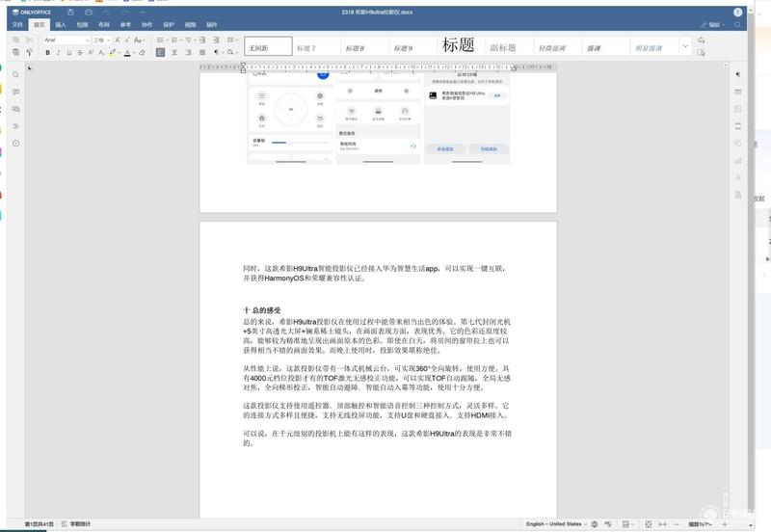
Task: Decrease paragraph indent
Action: (202, 40)
